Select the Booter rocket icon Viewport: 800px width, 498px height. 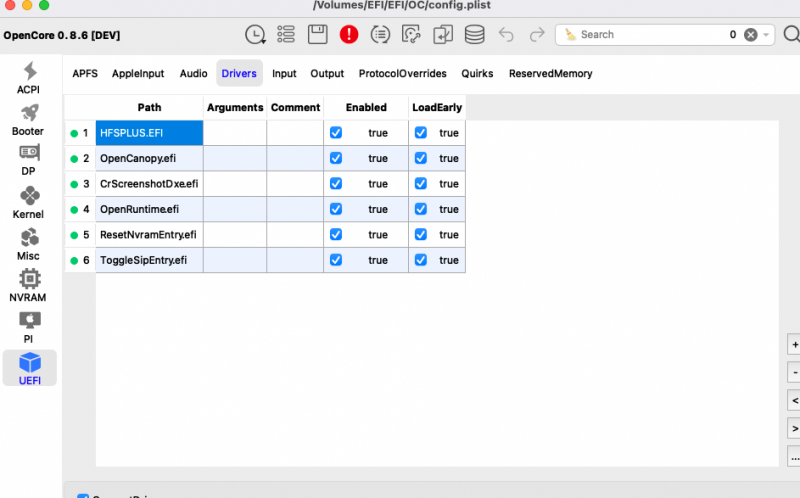point(29,118)
